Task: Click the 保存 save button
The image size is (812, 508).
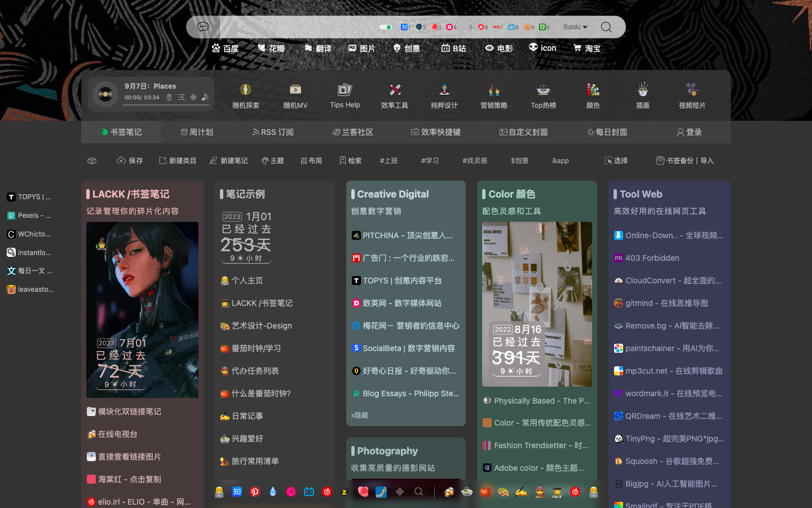Action: pos(130,161)
